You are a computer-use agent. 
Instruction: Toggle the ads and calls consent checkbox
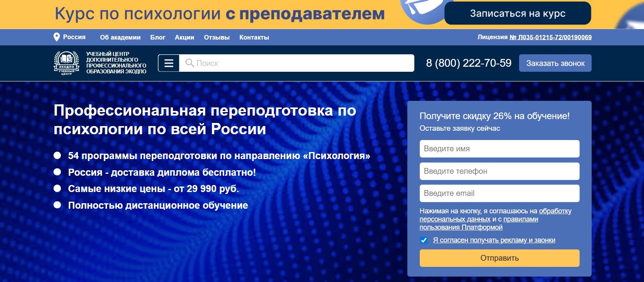point(424,240)
